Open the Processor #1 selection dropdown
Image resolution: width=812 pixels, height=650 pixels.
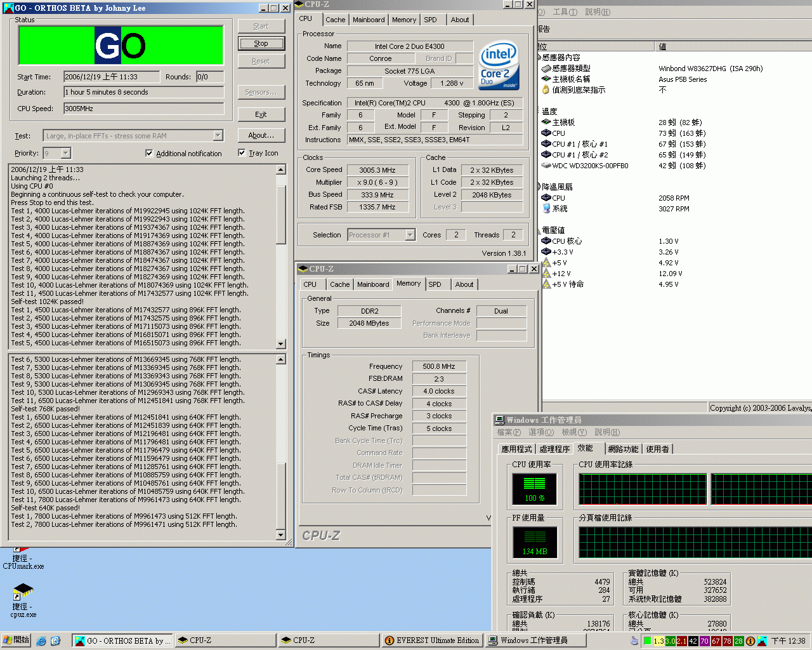[x=410, y=235]
